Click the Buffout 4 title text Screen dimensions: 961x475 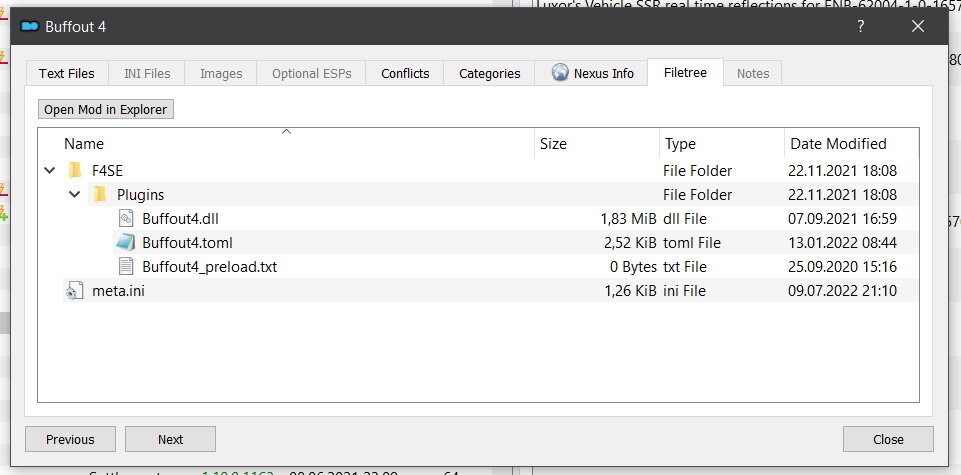(x=75, y=27)
